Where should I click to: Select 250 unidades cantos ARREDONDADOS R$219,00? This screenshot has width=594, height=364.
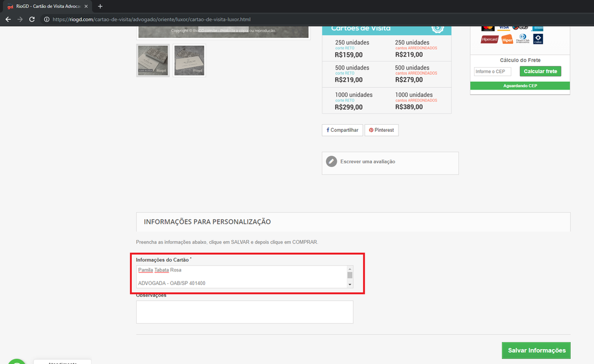click(416, 49)
